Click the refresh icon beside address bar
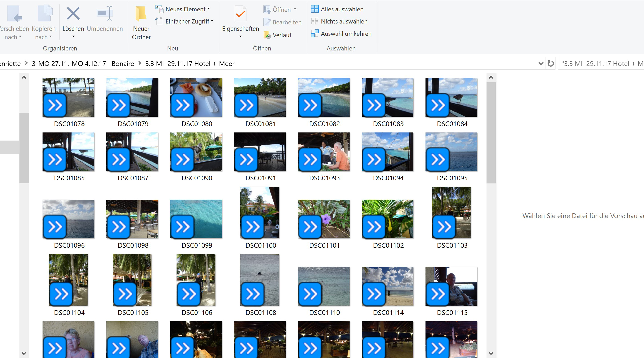The image size is (644, 362). (550, 64)
